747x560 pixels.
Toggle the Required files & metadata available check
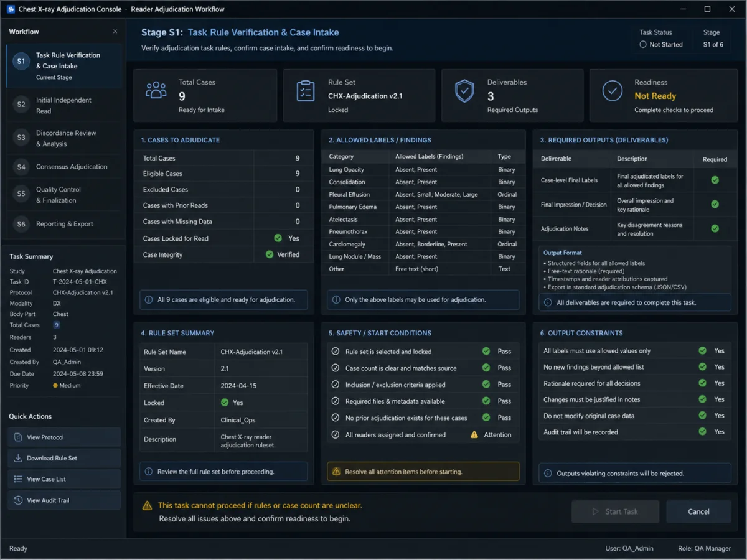336,401
